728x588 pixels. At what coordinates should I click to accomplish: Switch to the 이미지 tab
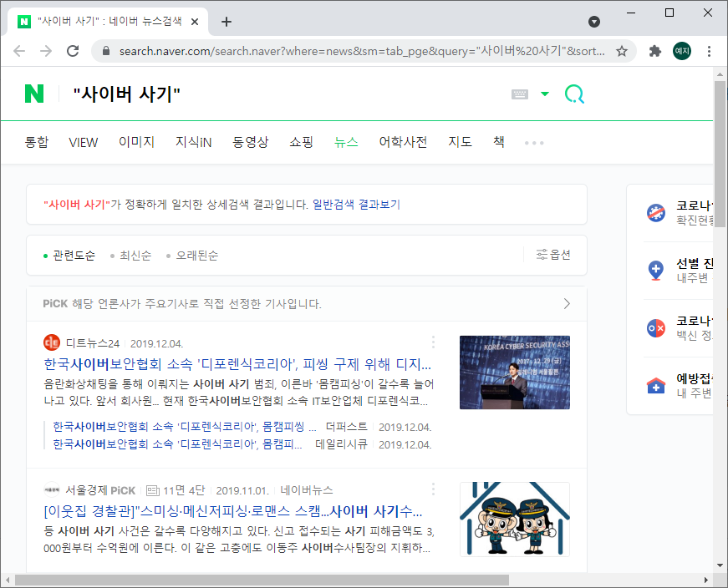click(x=138, y=142)
